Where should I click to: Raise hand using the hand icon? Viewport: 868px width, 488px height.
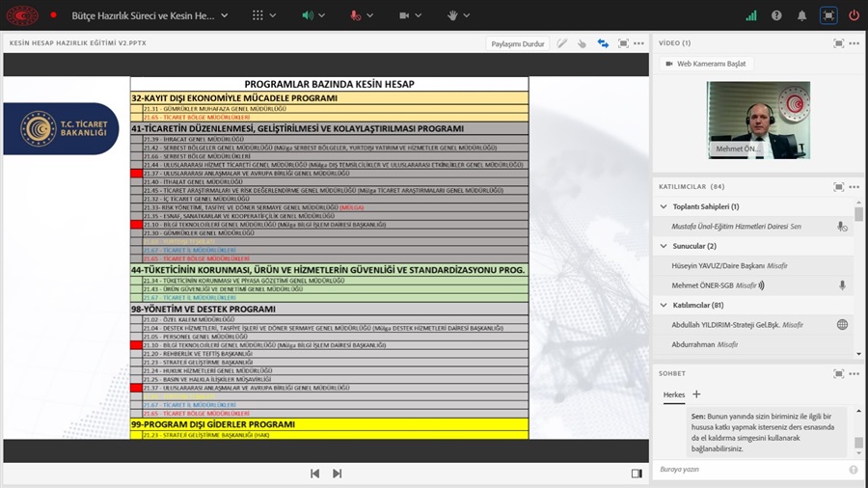(x=452, y=15)
